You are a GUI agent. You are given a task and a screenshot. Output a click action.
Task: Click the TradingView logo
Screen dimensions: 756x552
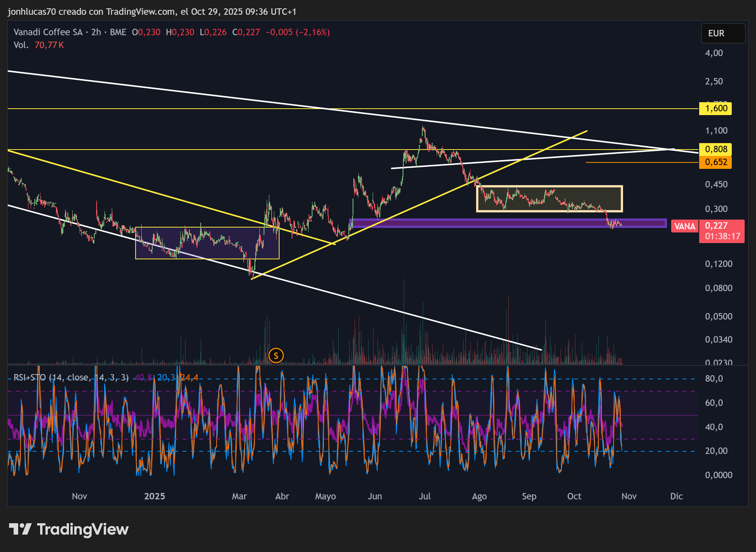point(69,529)
